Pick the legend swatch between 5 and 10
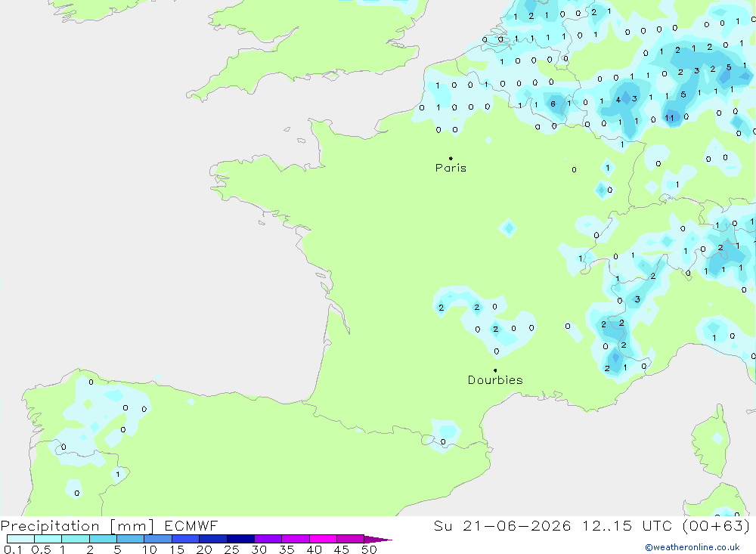Image resolution: width=756 pixels, height=554 pixels. coord(131,539)
